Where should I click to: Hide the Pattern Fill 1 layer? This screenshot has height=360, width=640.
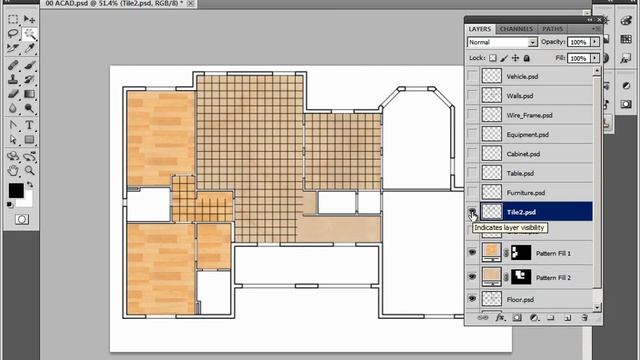point(472,253)
